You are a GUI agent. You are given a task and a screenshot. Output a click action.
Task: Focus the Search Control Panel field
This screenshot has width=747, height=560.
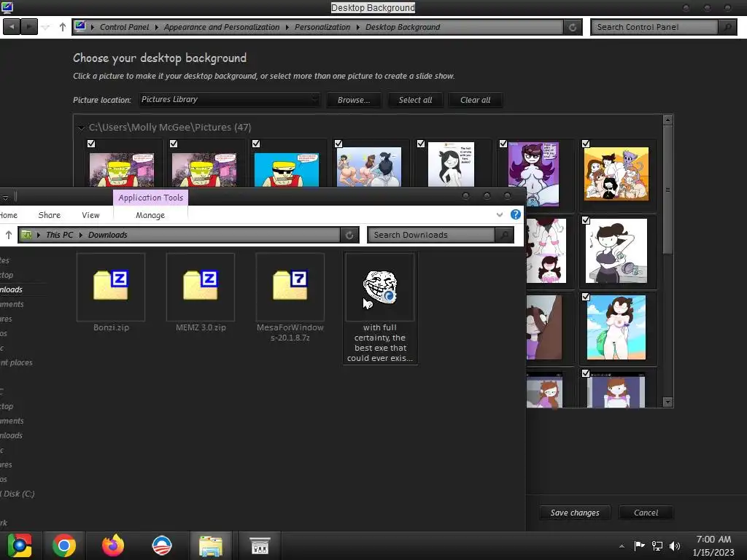(654, 27)
